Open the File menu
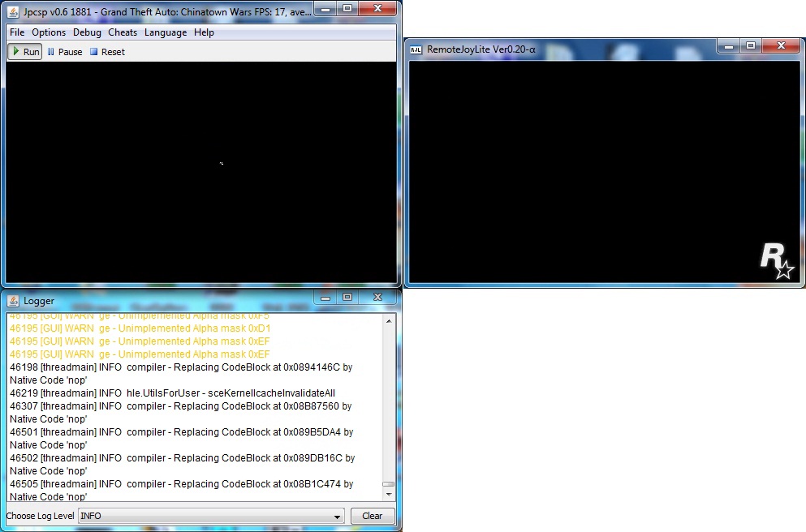Image resolution: width=806 pixels, height=532 pixels. [x=17, y=32]
